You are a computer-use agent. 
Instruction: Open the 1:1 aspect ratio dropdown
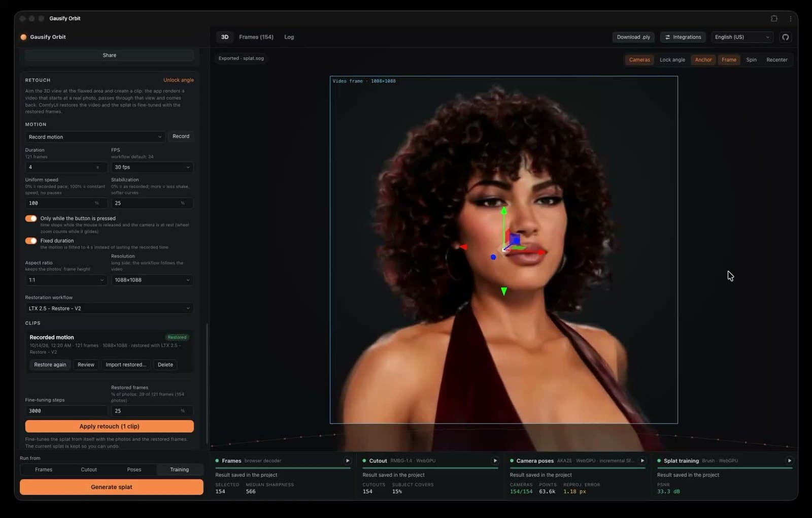coord(66,280)
